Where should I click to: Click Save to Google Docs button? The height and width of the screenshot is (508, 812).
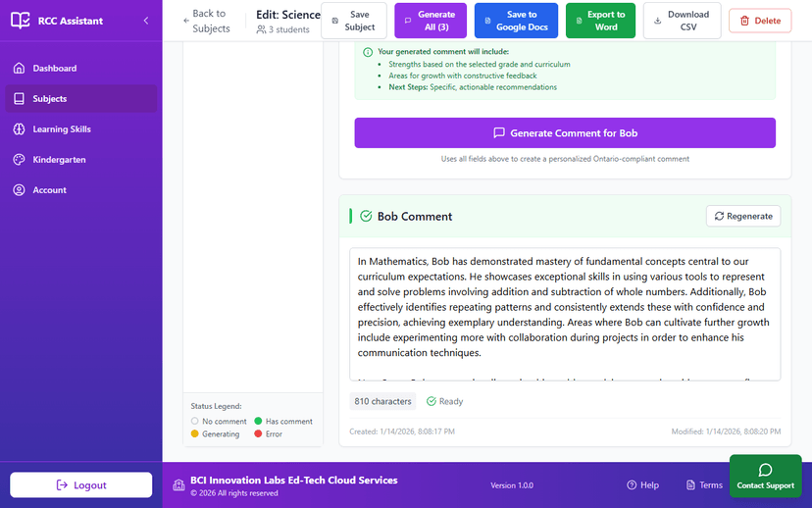point(516,21)
